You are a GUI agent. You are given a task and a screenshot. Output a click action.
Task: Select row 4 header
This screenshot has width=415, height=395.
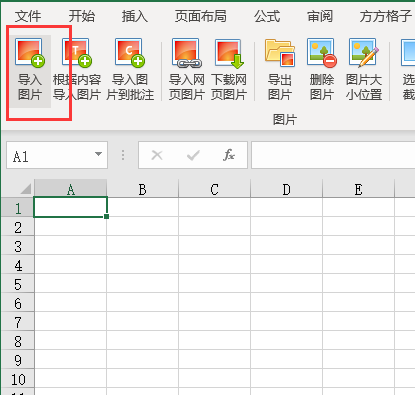pyautogui.click(x=18, y=265)
